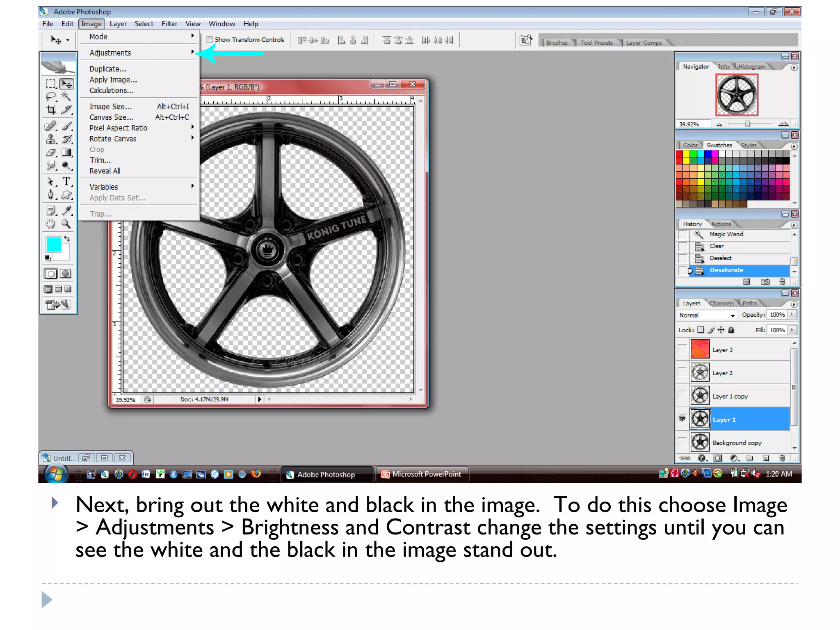
Task: Select the Crop tool
Action: tap(51, 110)
